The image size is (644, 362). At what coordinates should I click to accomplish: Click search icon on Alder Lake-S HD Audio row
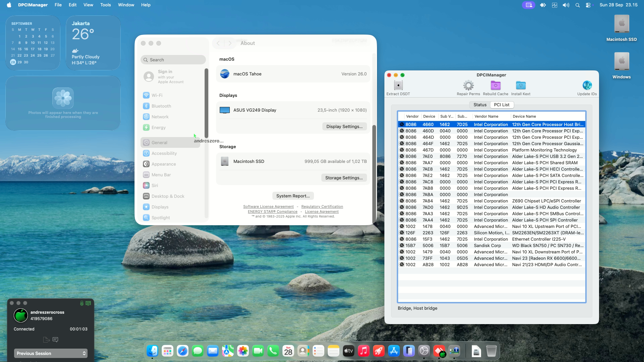[x=401, y=207]
